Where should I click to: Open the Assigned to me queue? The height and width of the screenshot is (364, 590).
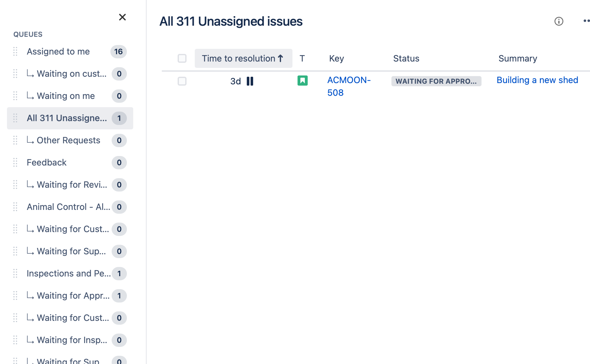click(58, 52)
